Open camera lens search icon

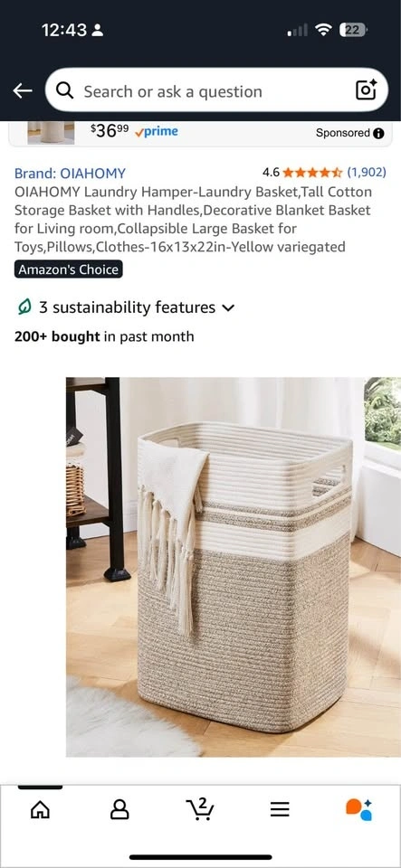[366, 90]
